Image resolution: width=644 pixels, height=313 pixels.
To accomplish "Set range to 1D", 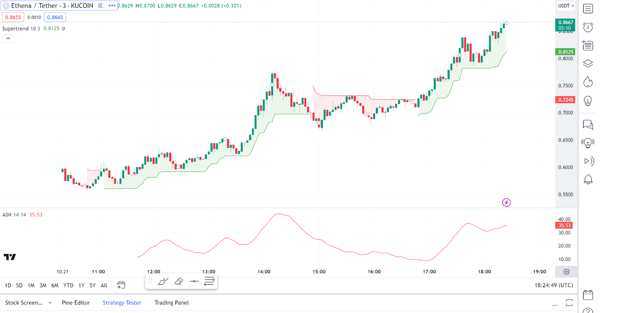I will [x=8, y=285].
